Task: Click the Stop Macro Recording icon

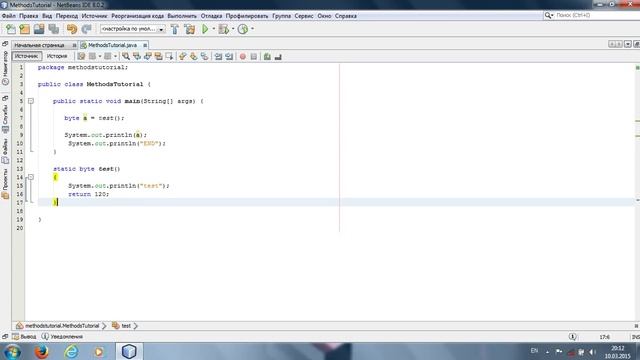Action: [x=253, y=56]
